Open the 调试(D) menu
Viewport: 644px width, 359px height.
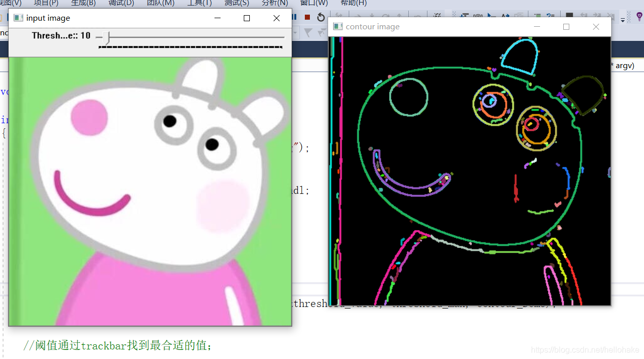[121, 4]
